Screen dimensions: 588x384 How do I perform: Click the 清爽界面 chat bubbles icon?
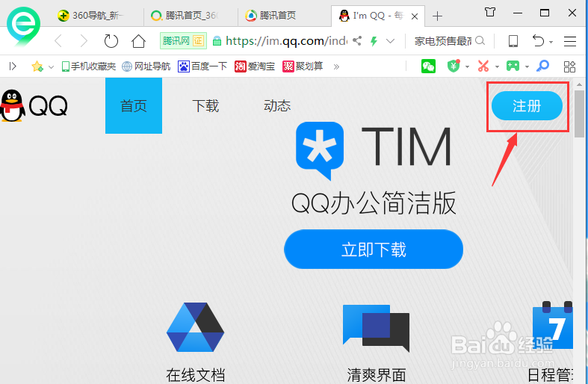pyautogui.click(x=376, y=328)
